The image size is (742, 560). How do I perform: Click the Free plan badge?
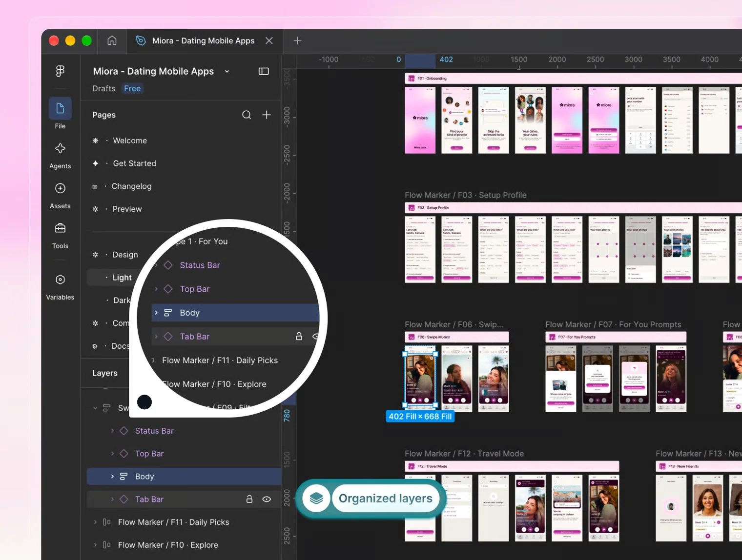132,88
